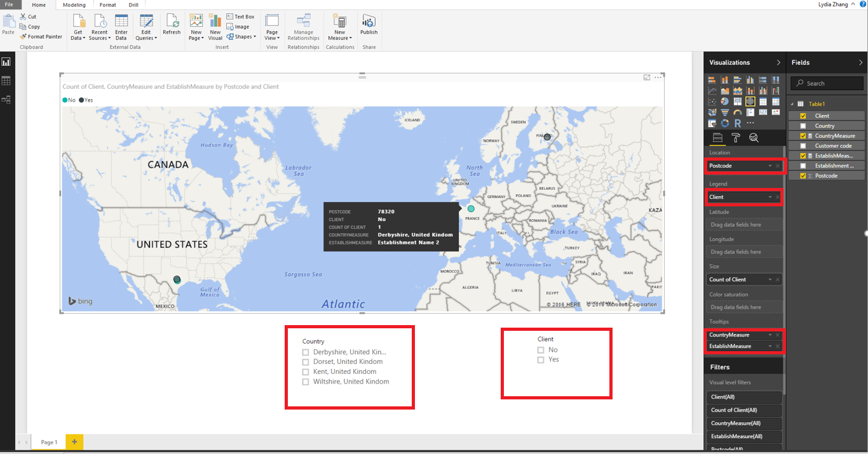Image resolution: width=868 pixels, height=454 pixels.
Task: Add a New Page
Action: click(x=196, y=26)
